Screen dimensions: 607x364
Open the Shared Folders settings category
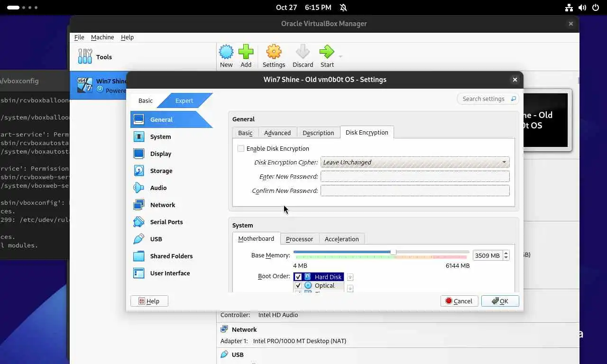[x=172, y=256]
